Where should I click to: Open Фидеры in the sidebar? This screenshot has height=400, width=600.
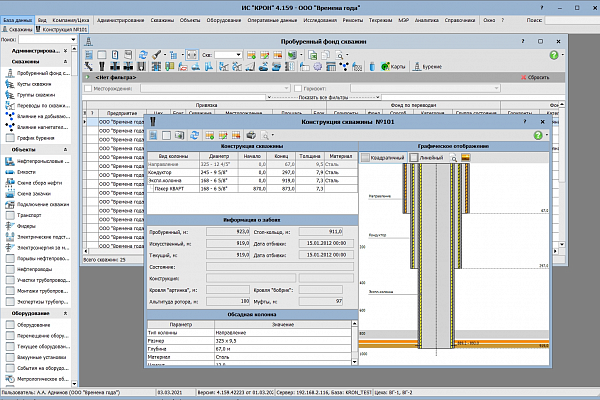click(21, 226)
